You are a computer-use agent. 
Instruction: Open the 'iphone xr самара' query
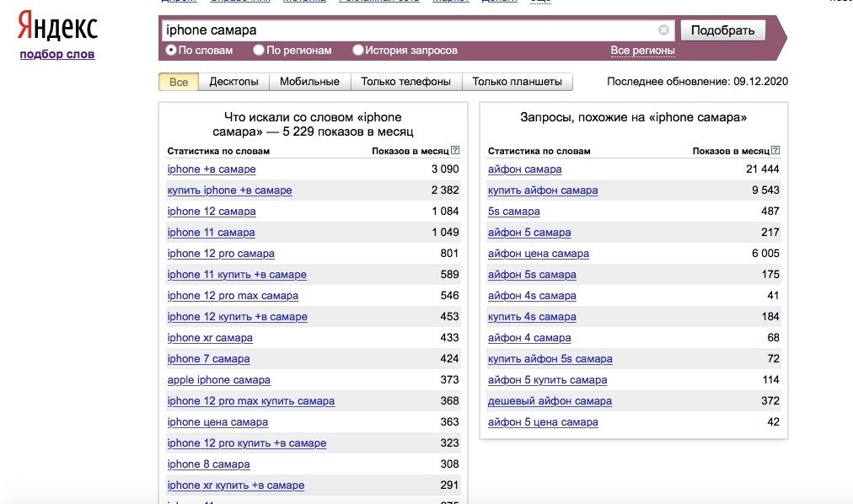(x=210, y=338)
